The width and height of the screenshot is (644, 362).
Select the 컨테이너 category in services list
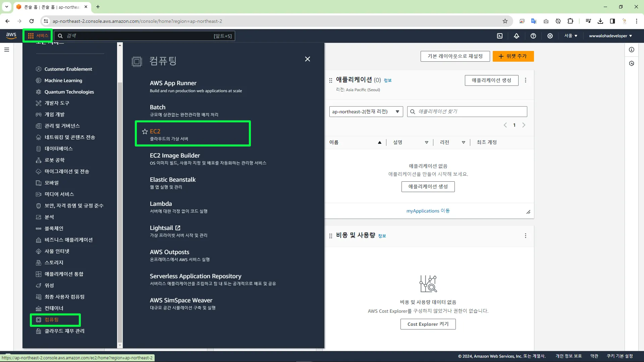coord(54,308)
